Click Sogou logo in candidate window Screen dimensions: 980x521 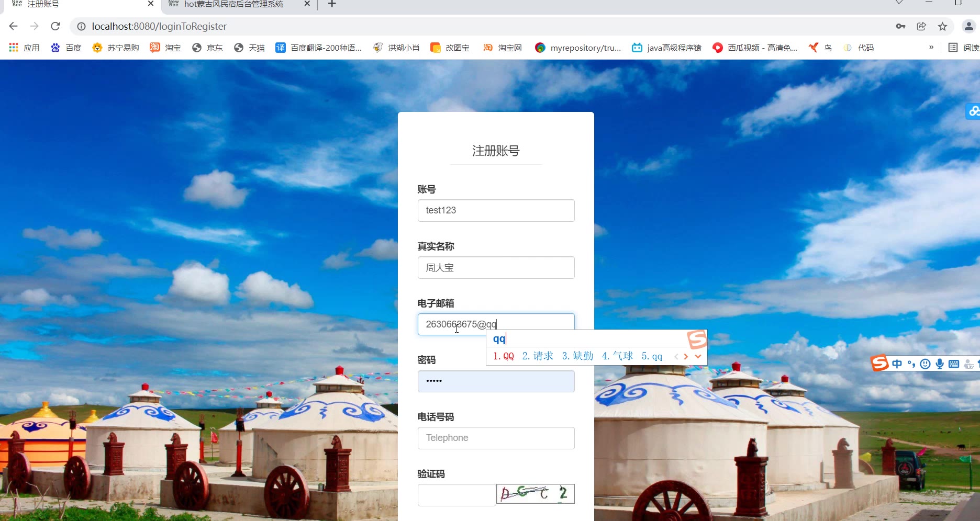[697, 339]
